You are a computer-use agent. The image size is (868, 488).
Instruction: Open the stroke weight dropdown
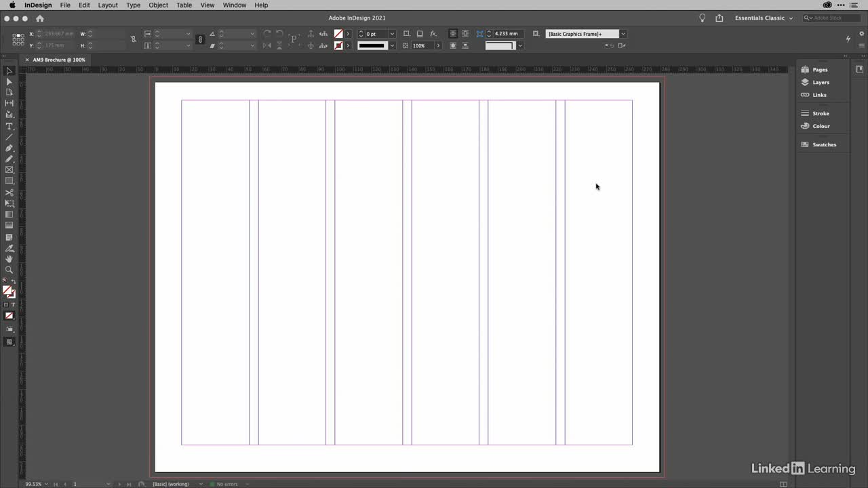click(x=392, y=34)
